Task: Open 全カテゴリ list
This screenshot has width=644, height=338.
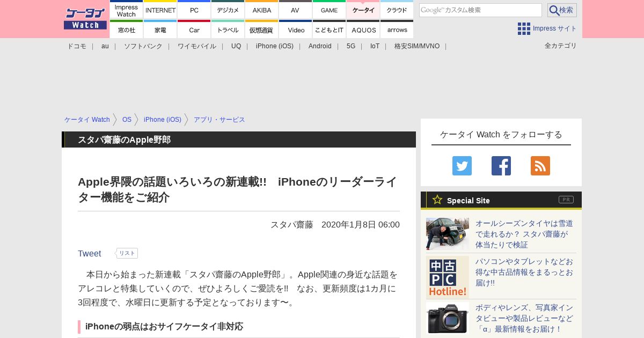Action: tap(561, 46)
